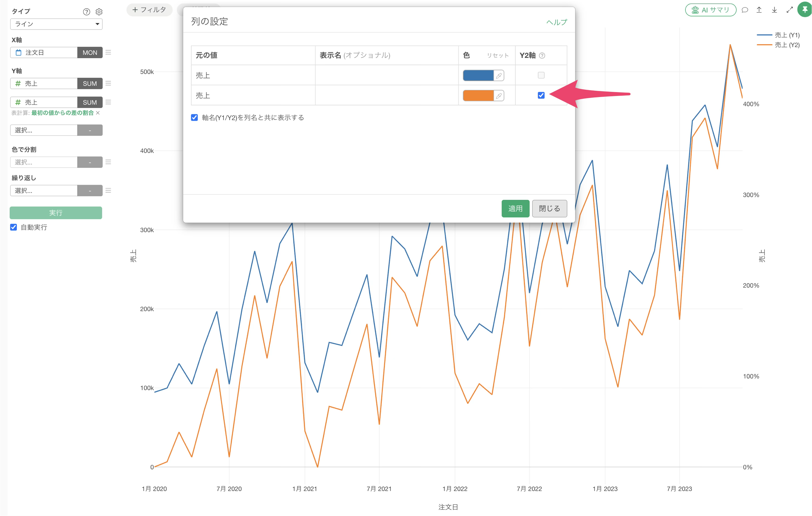Open the ヘルプ link
This screenshot has width=812, height=516.
[556, 22]
